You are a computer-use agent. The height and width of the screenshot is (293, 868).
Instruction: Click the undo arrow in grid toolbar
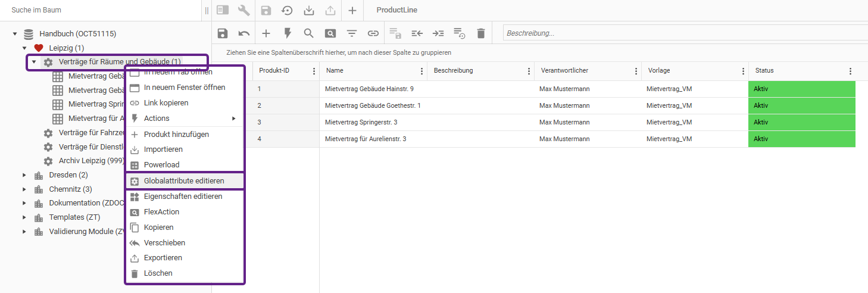pos(244,33)
